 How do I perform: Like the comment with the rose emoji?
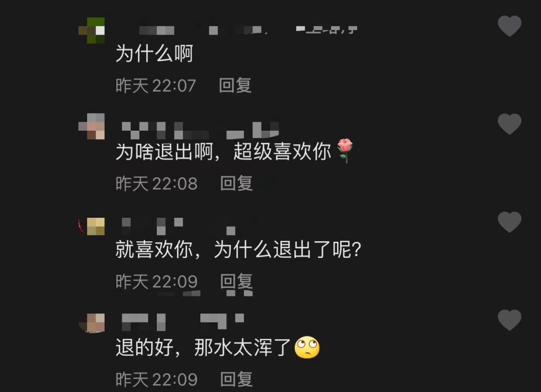[509, 124]
